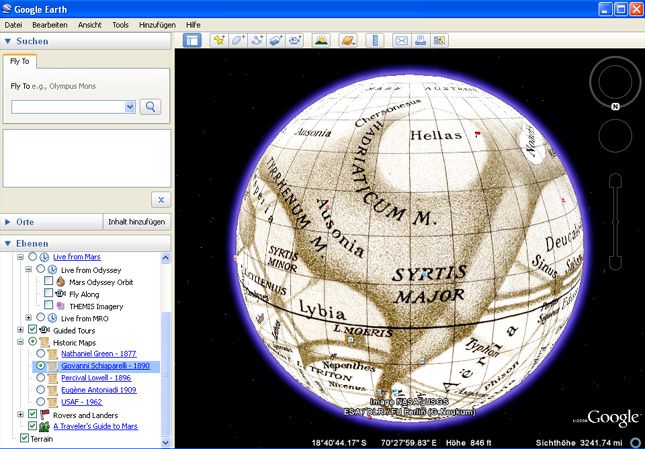The width and height of the screenshot is (645, 449).
Task: Expand the Orte panel
Action: [8, 222]
